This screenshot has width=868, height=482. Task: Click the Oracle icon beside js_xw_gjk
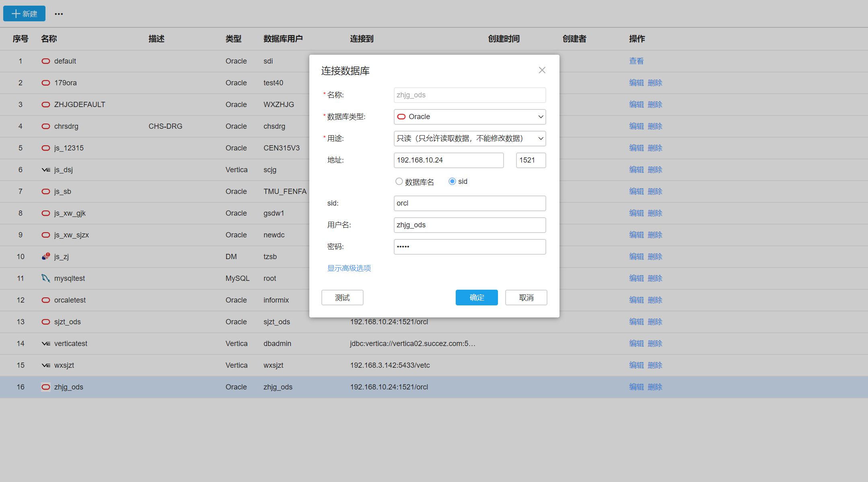(x=46, y=213)
